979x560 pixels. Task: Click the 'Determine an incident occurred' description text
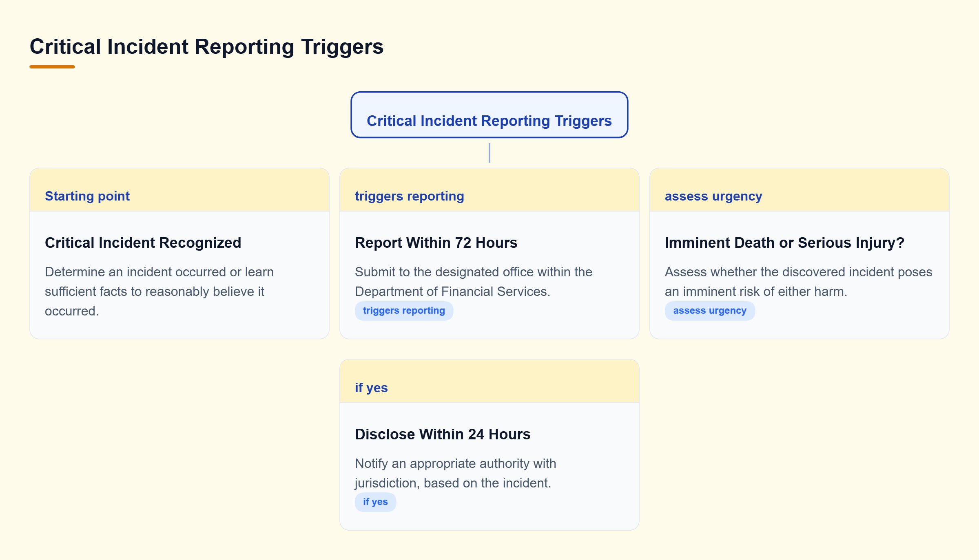(159, 291)
